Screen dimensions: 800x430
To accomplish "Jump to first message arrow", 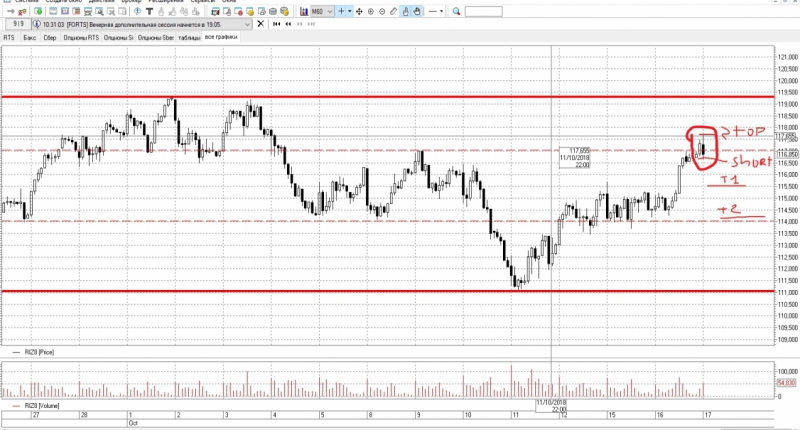I will 277,24.
